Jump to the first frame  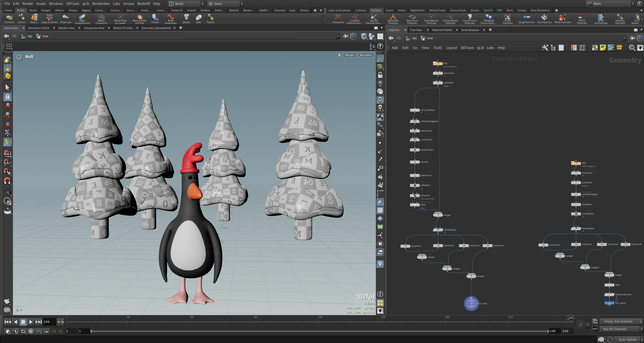[8, 322]
